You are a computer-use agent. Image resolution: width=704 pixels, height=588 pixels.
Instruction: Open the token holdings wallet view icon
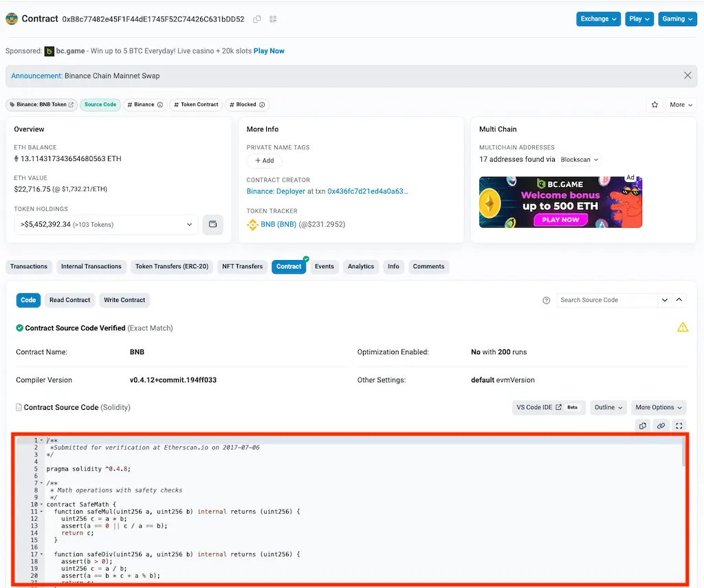click(x=213, y=224)
